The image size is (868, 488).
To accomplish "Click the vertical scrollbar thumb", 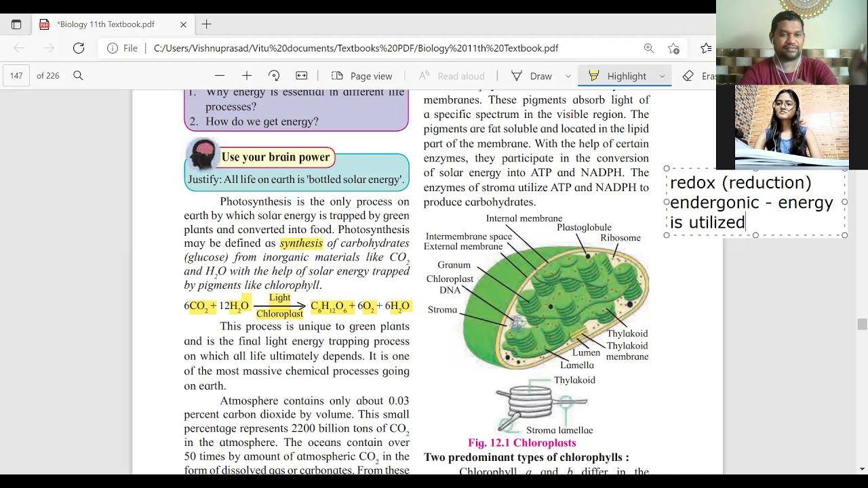I will tap(862, 324).
